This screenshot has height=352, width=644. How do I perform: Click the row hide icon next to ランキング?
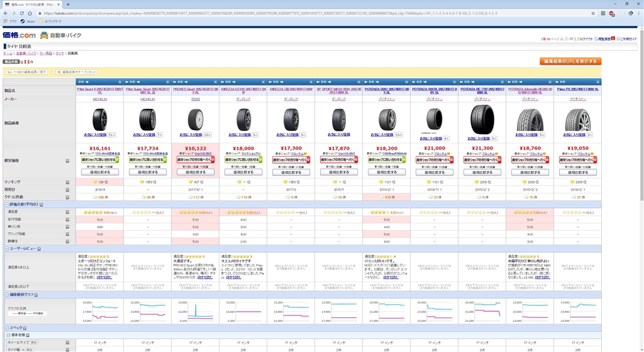(x=67, y=182)
